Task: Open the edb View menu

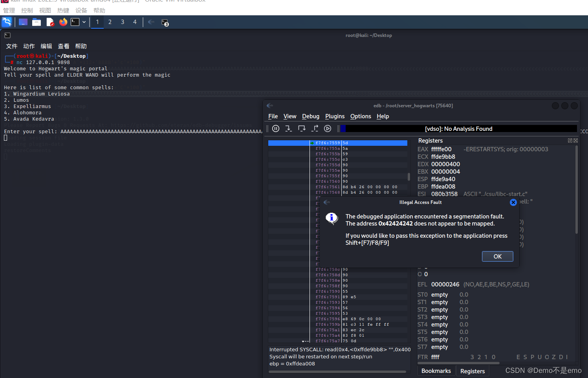Action: (x=290, y=116)
